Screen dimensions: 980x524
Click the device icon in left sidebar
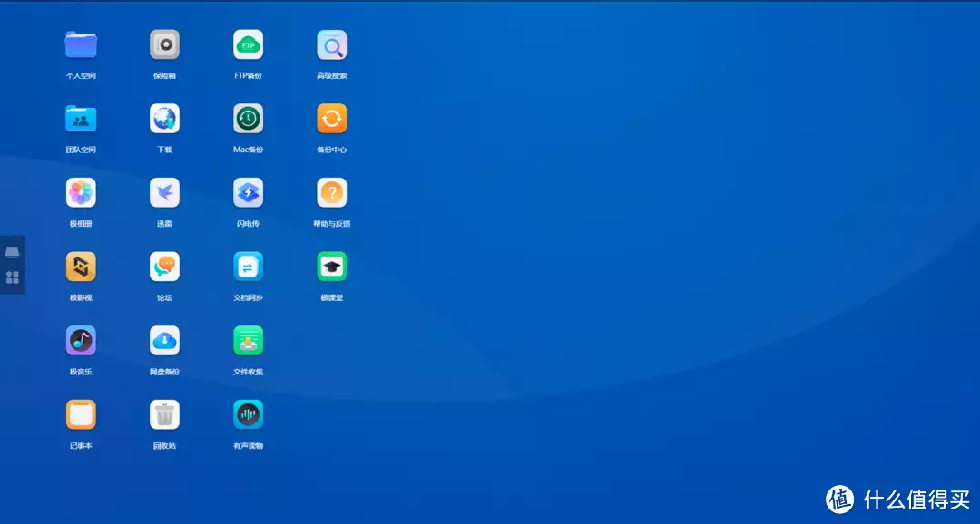tap(13, 252)
